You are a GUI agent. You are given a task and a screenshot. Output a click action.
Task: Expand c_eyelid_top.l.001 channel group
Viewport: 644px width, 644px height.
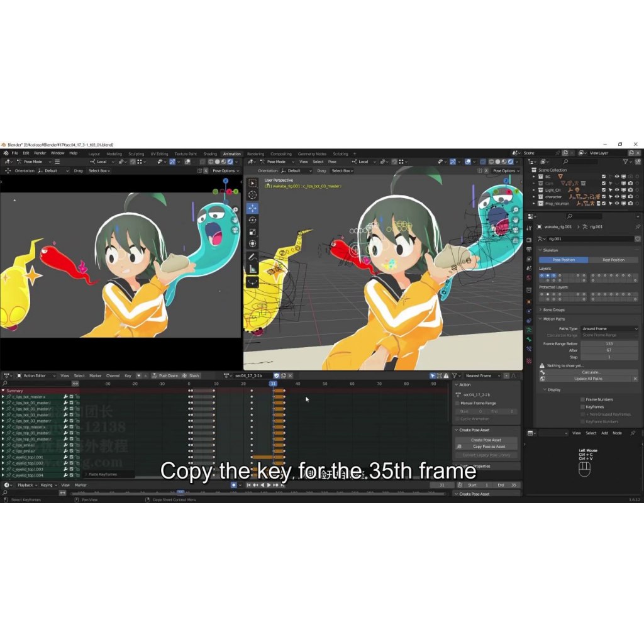click(3, 457)
